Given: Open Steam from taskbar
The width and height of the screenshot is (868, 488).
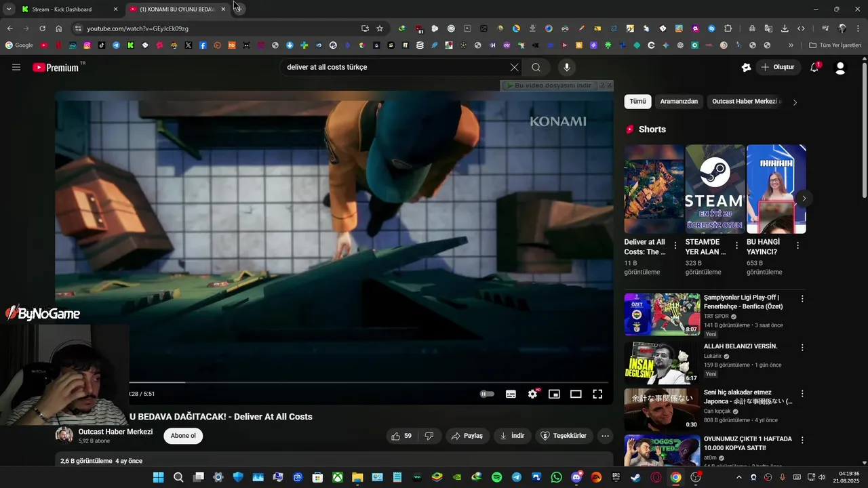Looking at the screenshot, I should pos(635,477).
